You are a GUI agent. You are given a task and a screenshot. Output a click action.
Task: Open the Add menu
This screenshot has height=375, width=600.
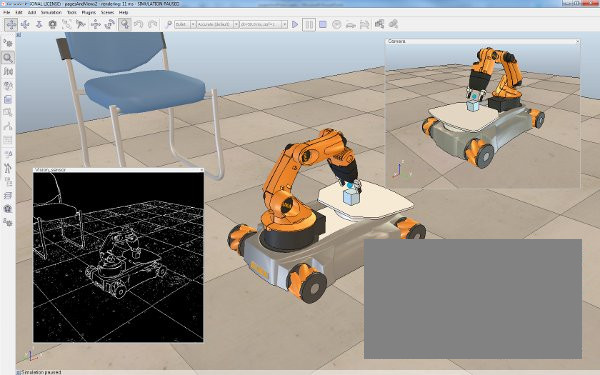[x=32, y=13]
